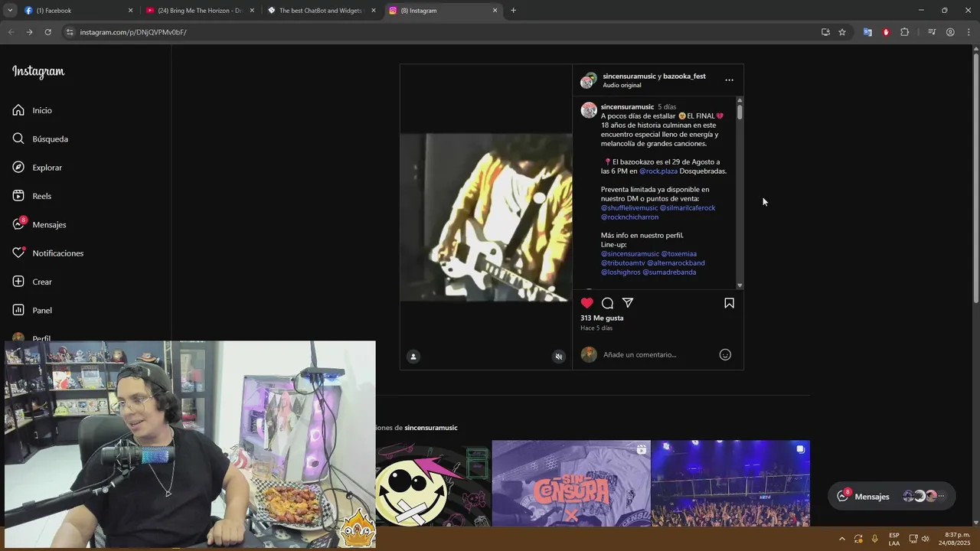
Task: Click the comment speech-bubble icon
Action: [607, 303]
